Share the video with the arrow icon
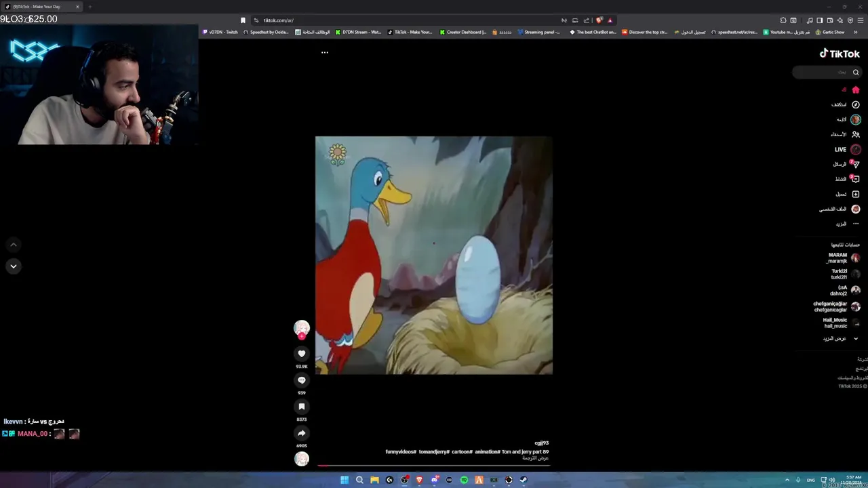 pyautogui.click(x=302, y=433)
